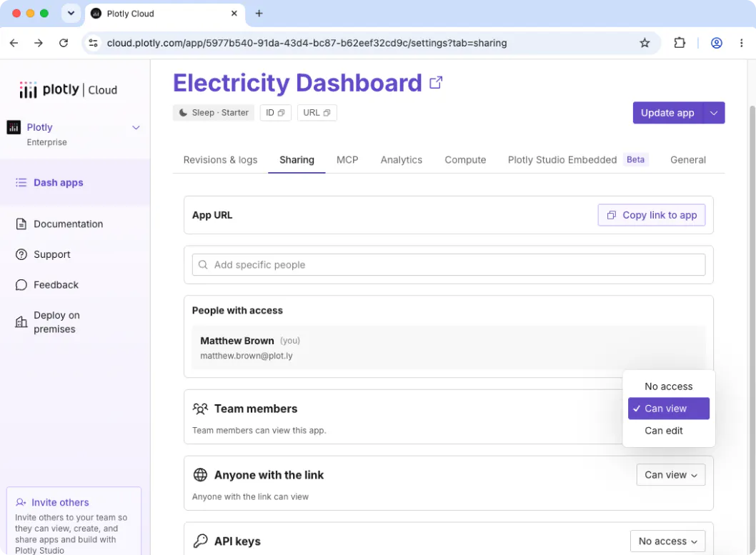Open Feedback in sidebar
The image size is (756, 555).
[x=56, y=285]
